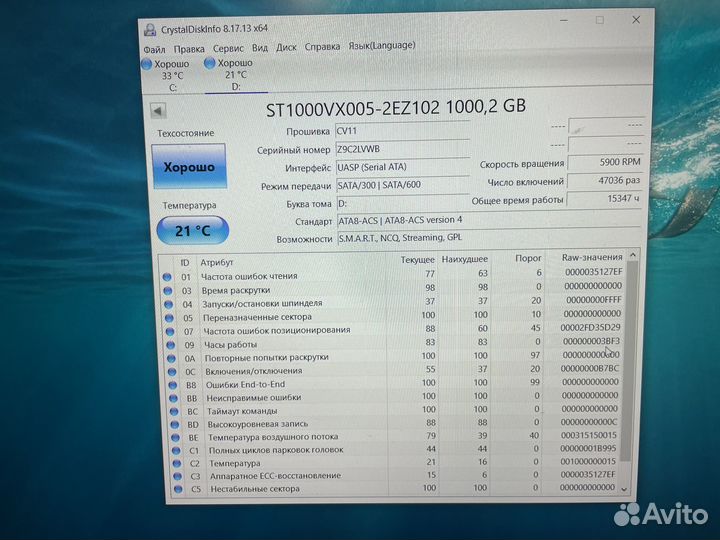Click status circle for Частота ошибок позиционирования
This screenshot has width=720, height=540.
point(170,332)
